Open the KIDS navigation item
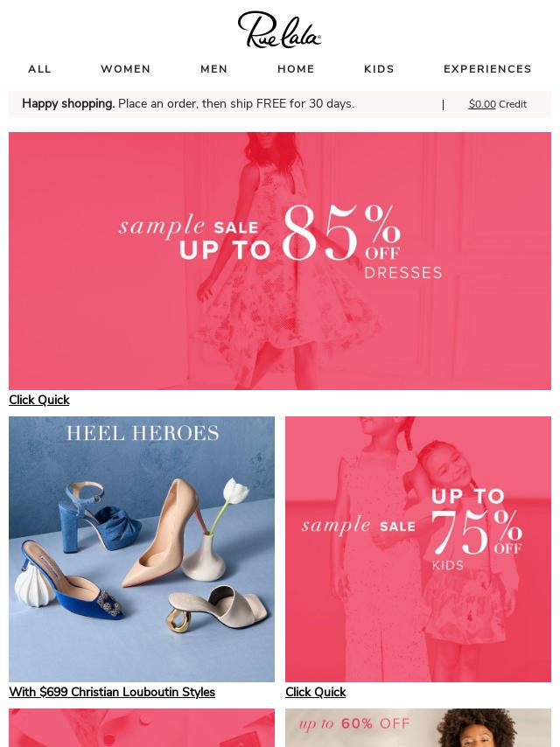 (x=379, y=69)
